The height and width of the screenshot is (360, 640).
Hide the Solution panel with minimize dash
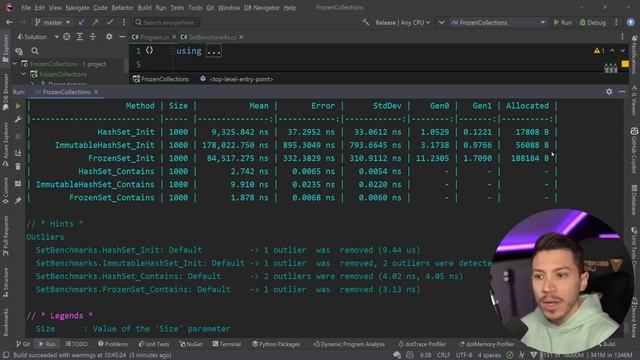tap(122, 37)
